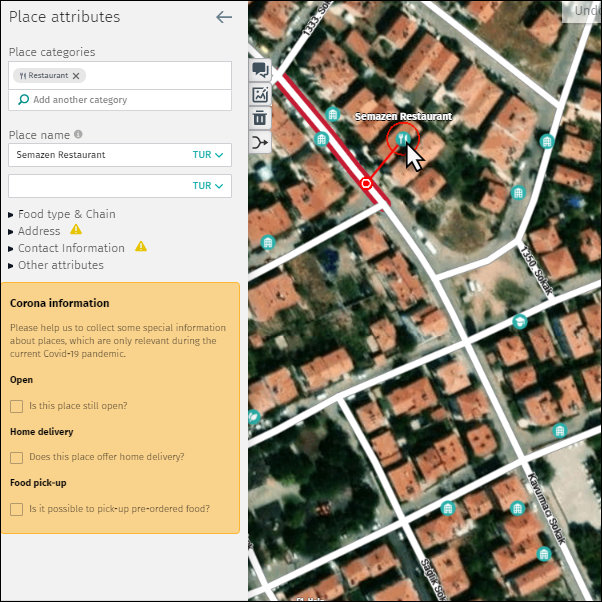The width and height of the screenshot is (602, 602).
Task: Click the back arrow in Place attributes
Action: click(x=224, y=17)
